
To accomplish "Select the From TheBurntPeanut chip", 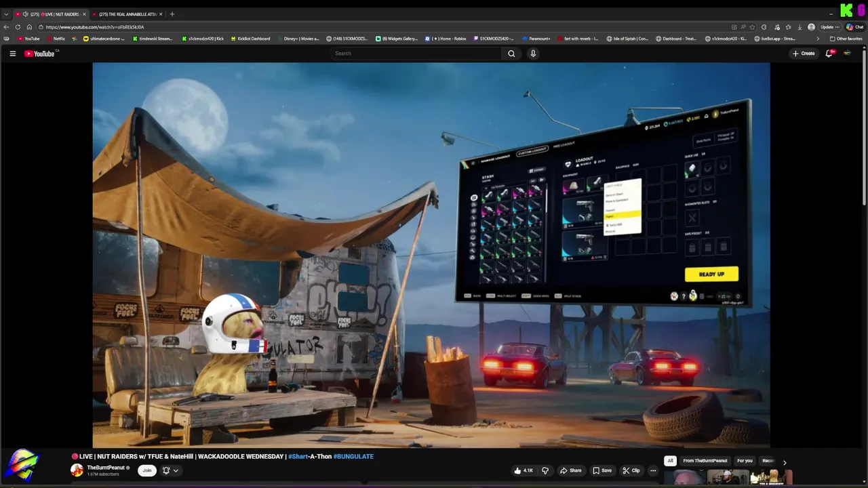I will point(705,461).
